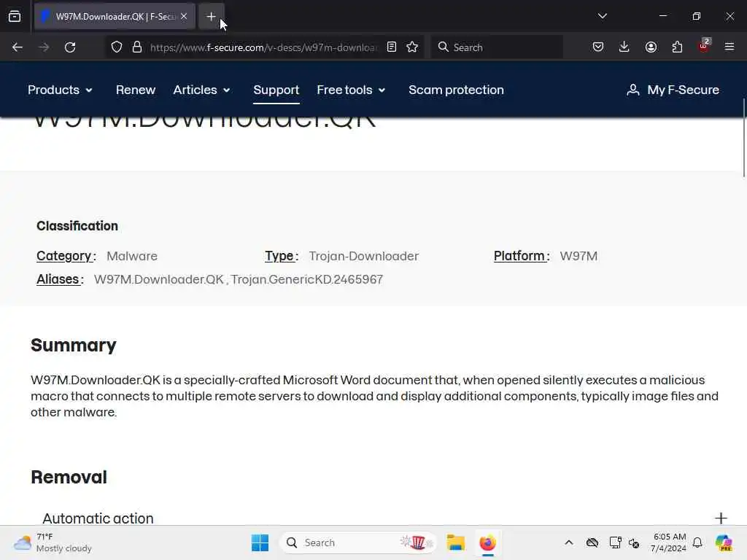The height and width of the screenshot is (560, 747).
Task: Open the clock showing 6:05 AM
Action: point(669,542)
